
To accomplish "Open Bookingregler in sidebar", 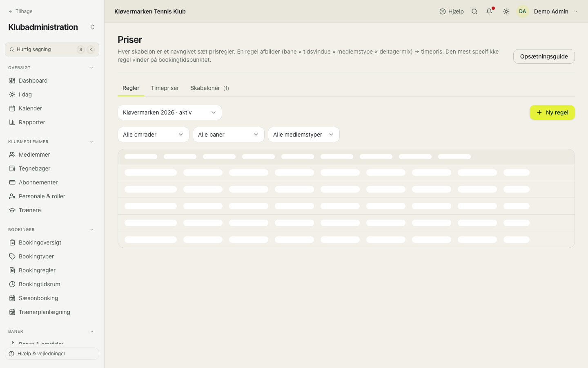I will click(52, 270).
